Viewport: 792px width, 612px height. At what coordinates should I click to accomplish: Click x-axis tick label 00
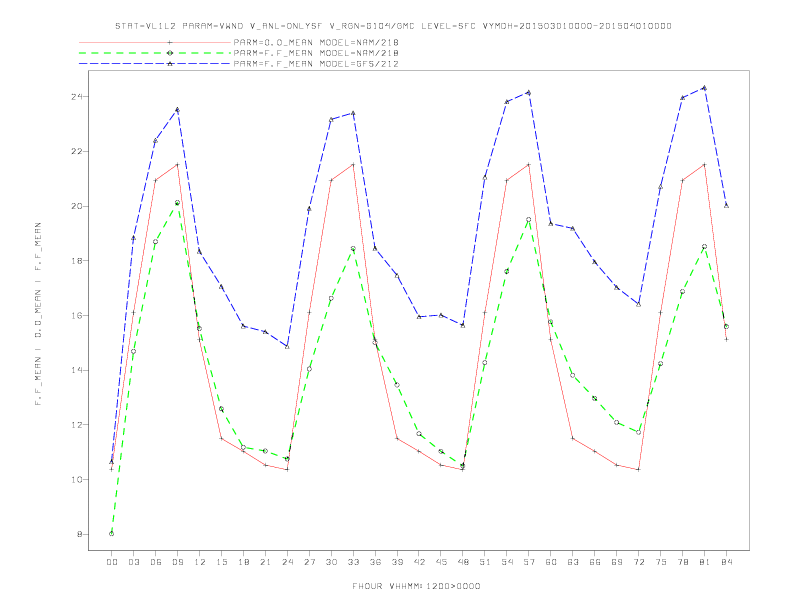pyautogui.click(x=112, y=562)
